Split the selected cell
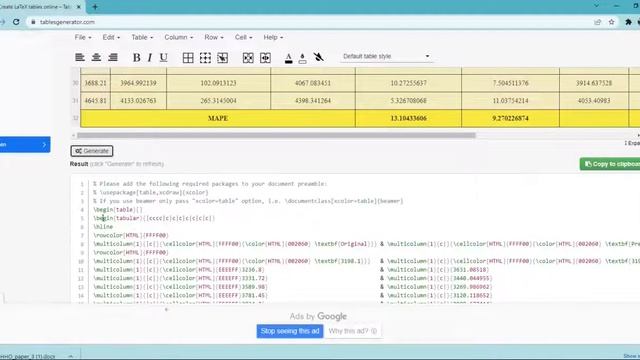 coord(265,58)
